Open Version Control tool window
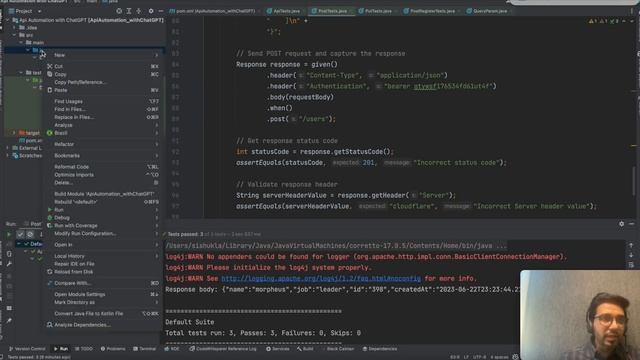 27,349
